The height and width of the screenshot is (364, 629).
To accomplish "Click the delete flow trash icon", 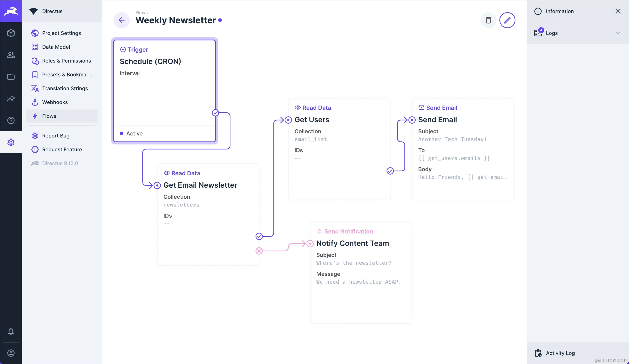I will click(x=488, y=20).
